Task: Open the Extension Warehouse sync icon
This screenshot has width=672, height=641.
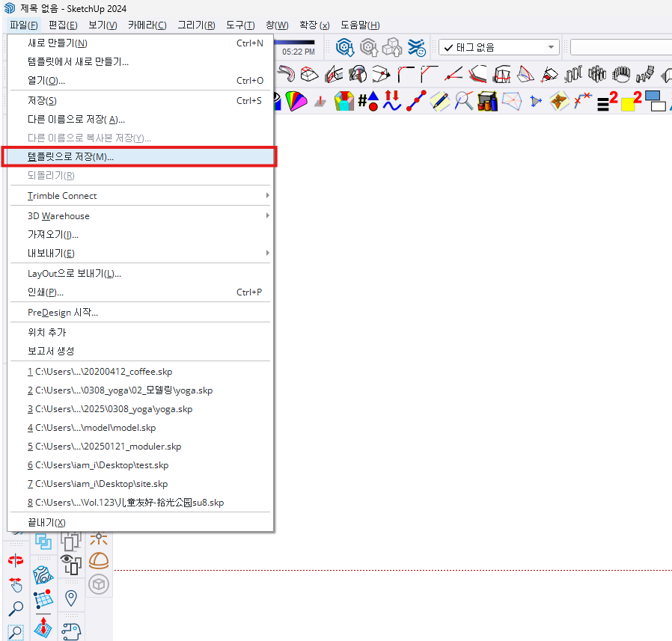Action: coord(416,47)
